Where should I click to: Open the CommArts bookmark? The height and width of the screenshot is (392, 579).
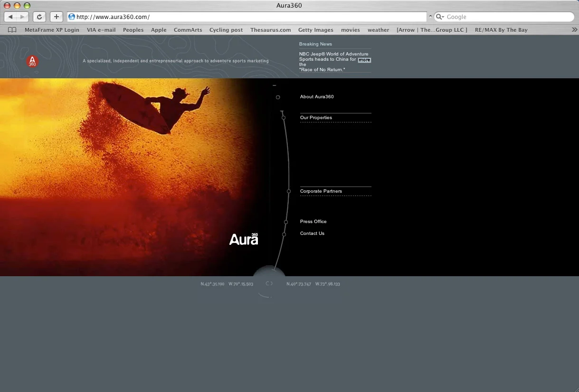(x=188, y=30)
